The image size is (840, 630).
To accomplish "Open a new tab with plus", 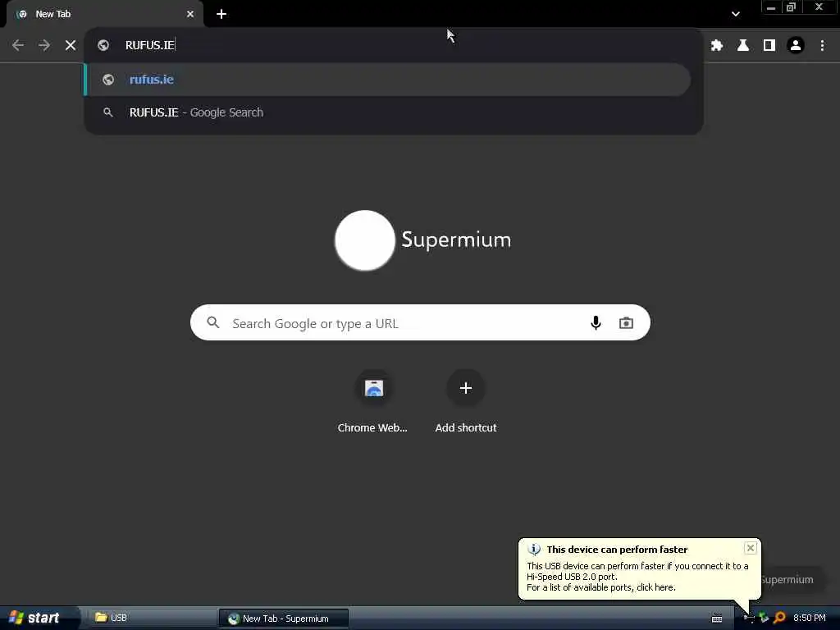I will click(221, 15).
